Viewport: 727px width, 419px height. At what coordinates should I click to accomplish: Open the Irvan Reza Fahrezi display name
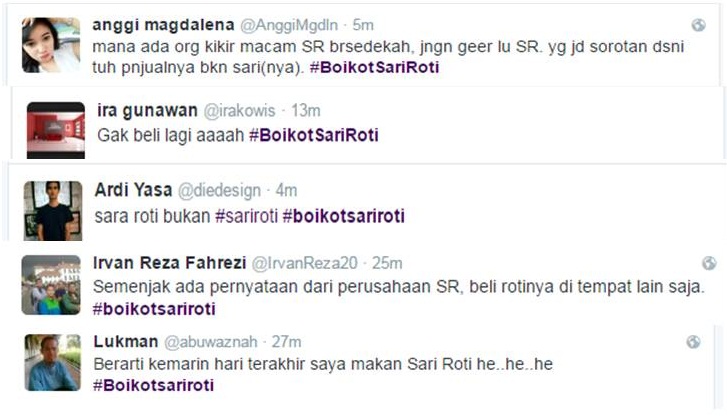coord(169,263)
